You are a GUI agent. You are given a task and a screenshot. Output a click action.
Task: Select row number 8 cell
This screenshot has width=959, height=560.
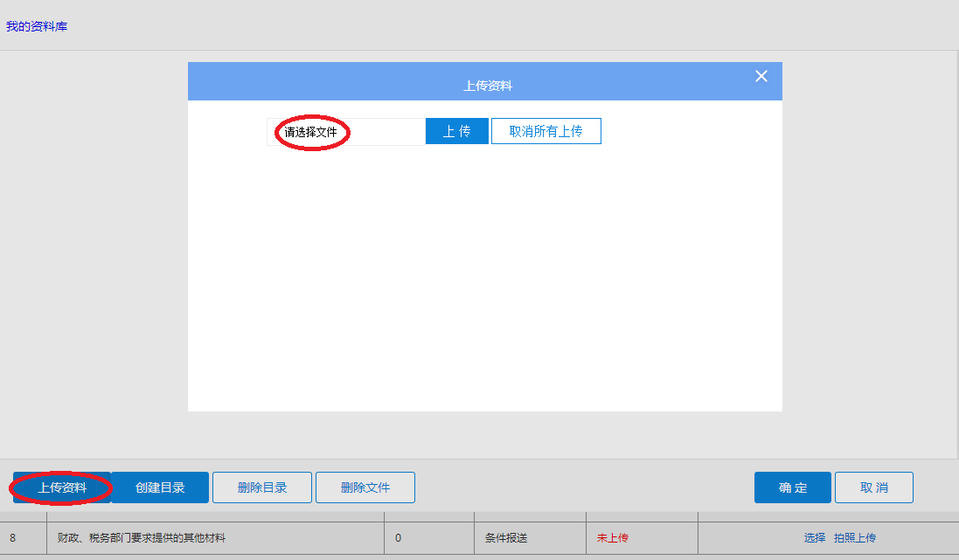[12, 538]
